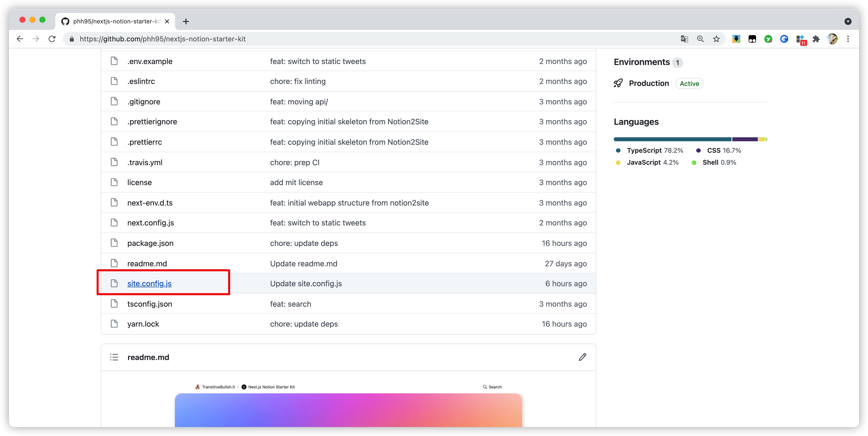Open the site.config.js file
This screenshot has height=436, width=868.
click(149, 284)
